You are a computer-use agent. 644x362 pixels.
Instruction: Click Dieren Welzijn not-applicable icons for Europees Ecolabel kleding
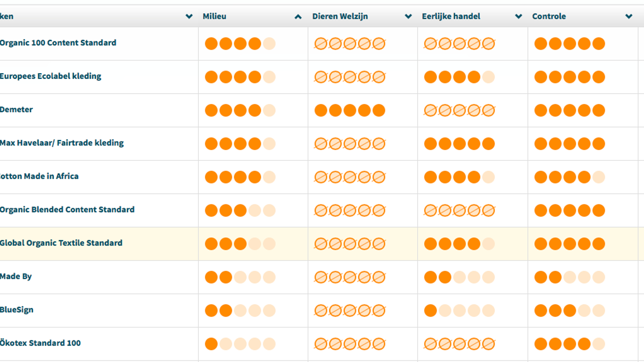tap(350, 77)
